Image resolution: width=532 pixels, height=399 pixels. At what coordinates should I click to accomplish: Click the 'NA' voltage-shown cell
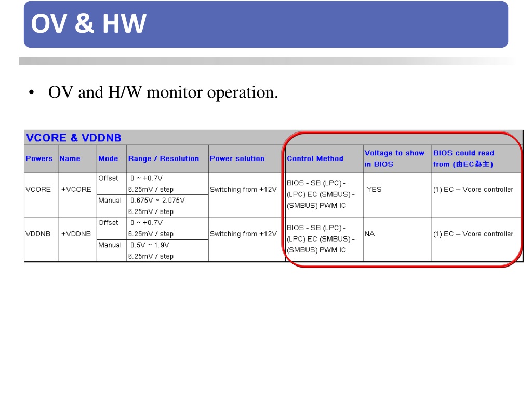(369, 234)
